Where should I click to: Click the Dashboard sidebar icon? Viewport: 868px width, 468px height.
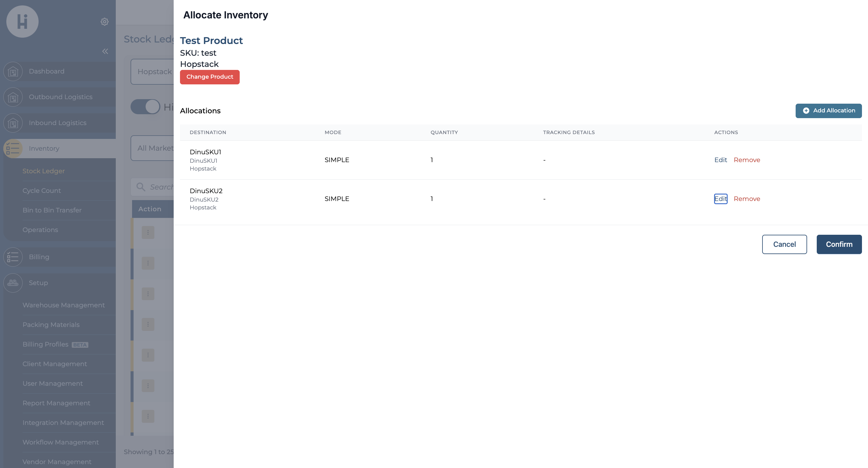pos(13,71)
